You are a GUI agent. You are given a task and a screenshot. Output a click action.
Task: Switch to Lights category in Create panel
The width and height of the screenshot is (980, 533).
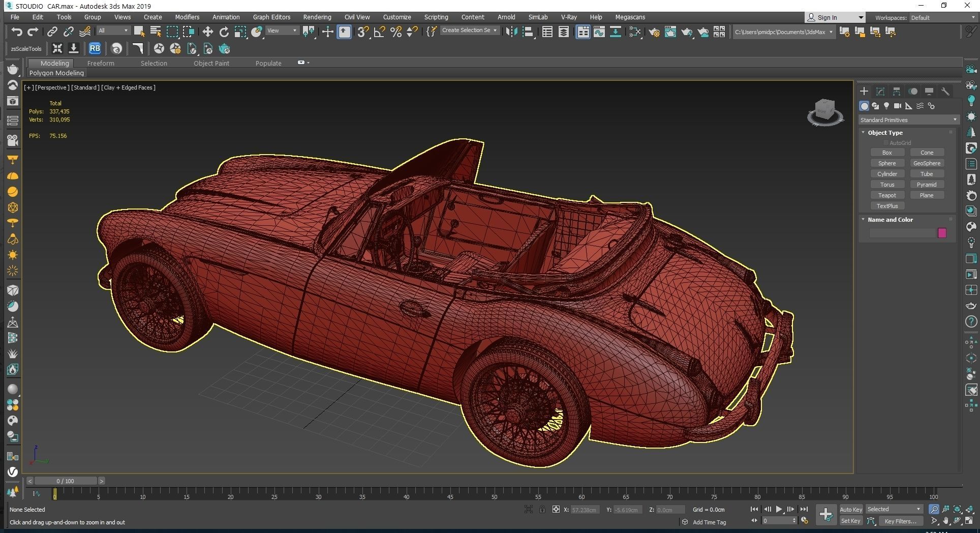click(x=886, y=106)
